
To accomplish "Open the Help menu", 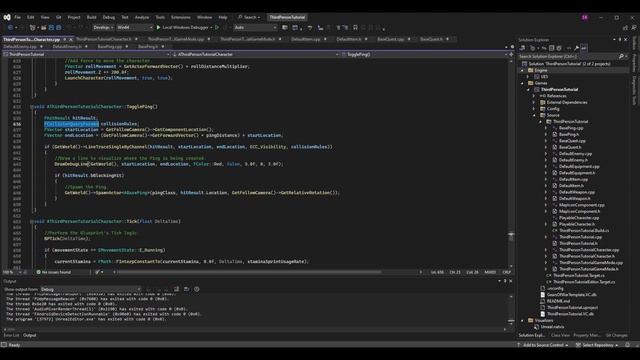I will coord(223,17).
